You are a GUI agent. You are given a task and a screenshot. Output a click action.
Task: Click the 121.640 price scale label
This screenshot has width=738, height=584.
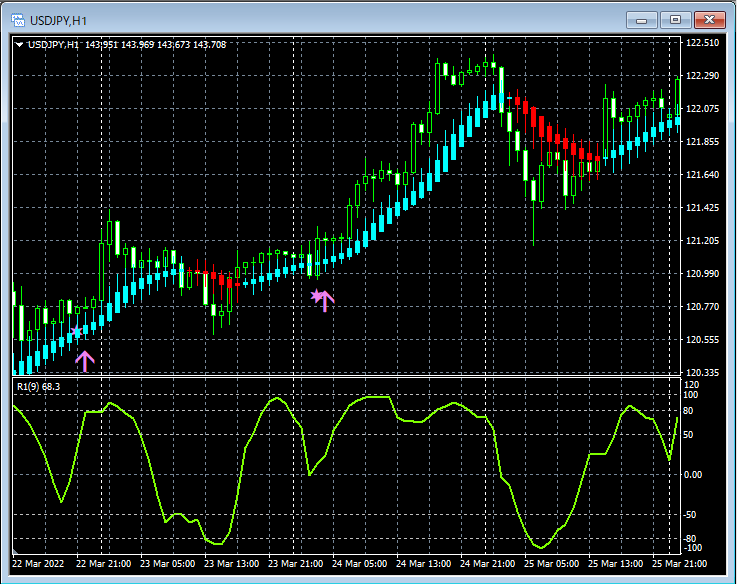702,175
